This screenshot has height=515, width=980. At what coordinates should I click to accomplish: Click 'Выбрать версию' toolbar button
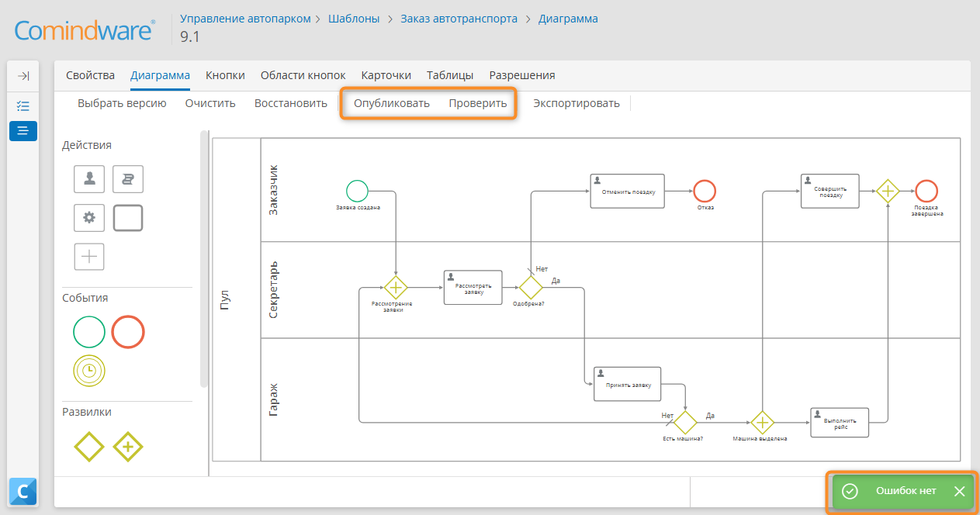(x=122, y=103)
